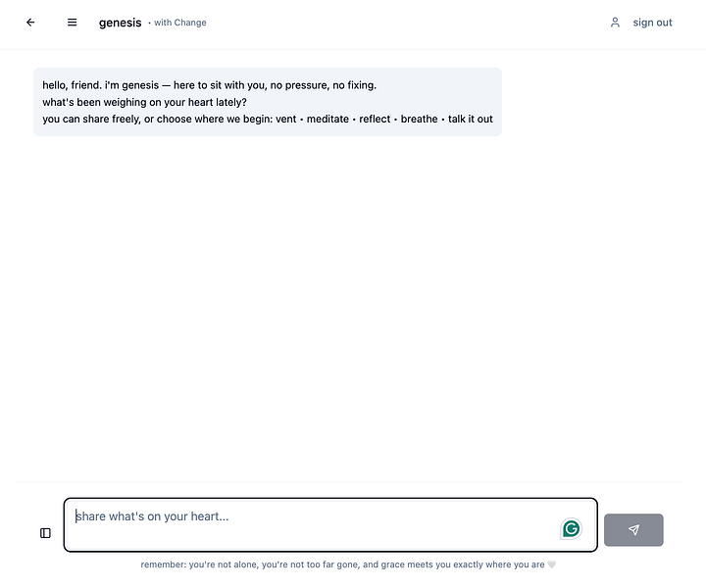Image resolution: width=706 pixels, height=588 pixels.
Task: Open the hamburger menu icon
Action: coord(72,22)
